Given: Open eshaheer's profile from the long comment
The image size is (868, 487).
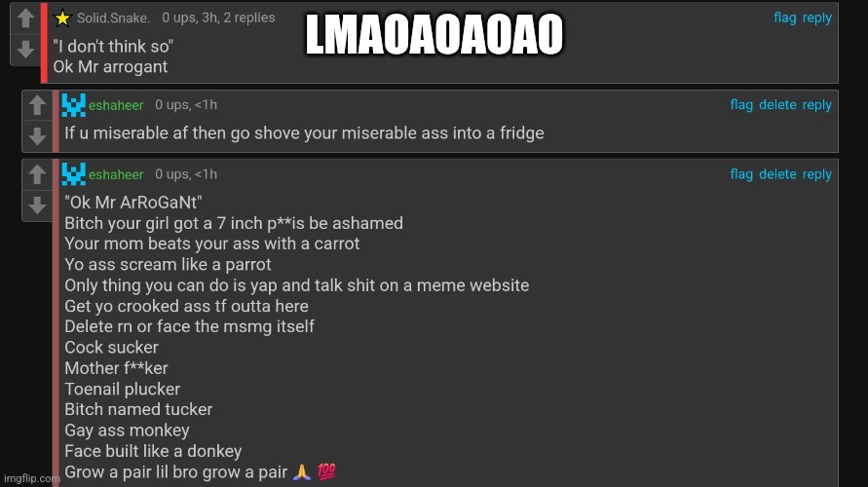Looking at the screenshot, I should (x=116, y=174).
